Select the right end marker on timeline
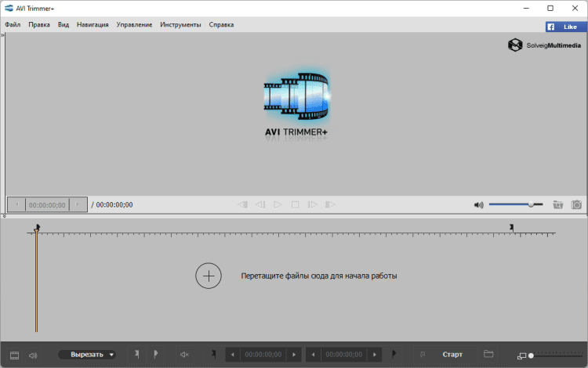The width and height of the screenshot is (588, 368). click(x=512, y=228)
